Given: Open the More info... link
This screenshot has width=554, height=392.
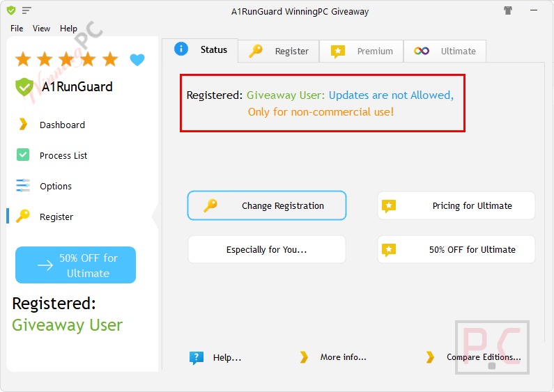Looking at the screenshot, I should click(343, 357).
